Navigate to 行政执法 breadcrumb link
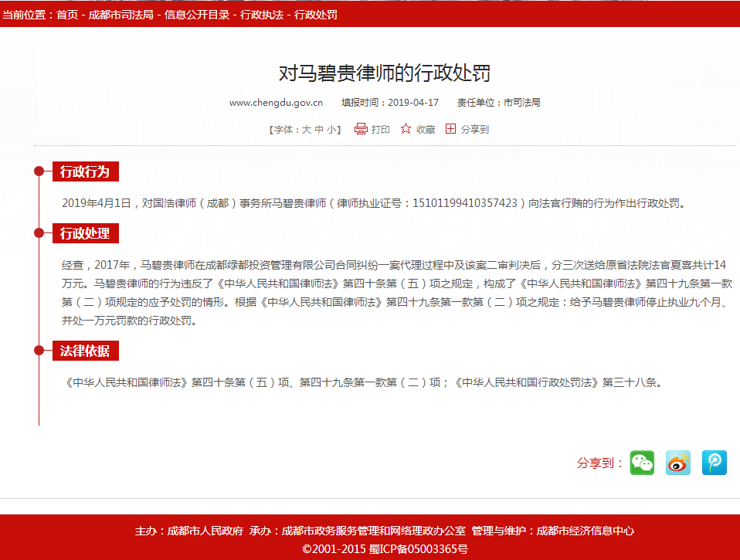The width and height of the screenshot is (740, 560). tap(262, 15)
